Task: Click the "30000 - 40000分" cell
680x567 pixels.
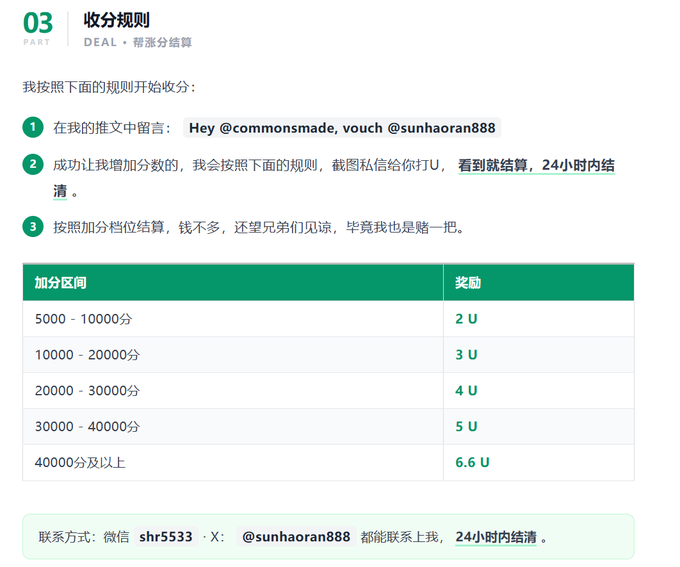Action: pyautogui.click(x=233, y=426)
